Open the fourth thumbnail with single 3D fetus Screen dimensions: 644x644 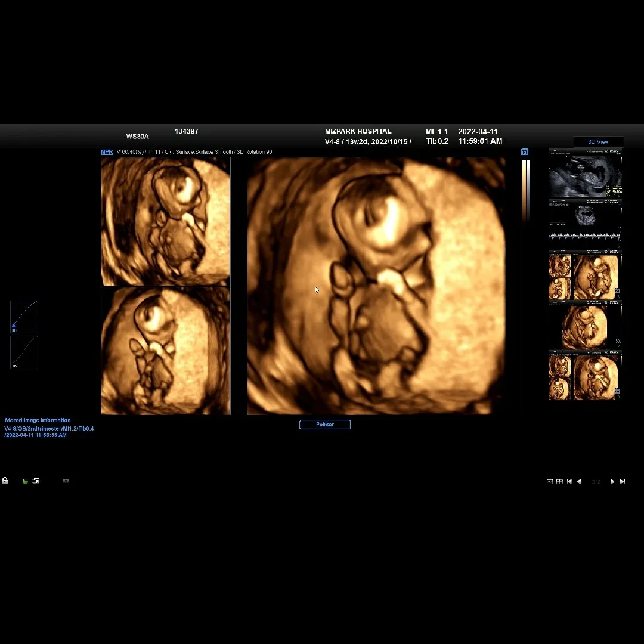(586, 325)
